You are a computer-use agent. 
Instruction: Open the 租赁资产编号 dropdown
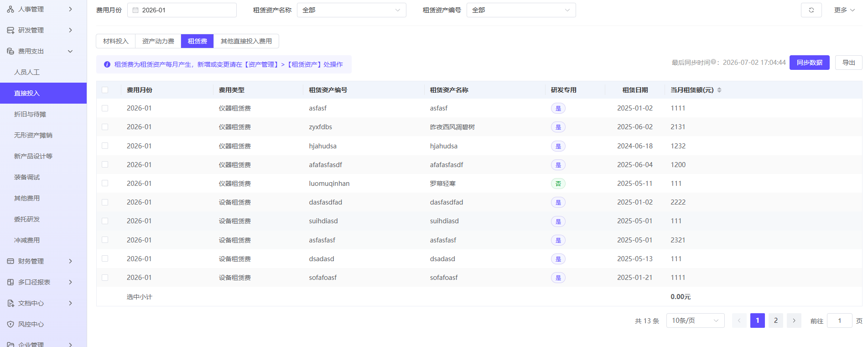tap(521, 10)
